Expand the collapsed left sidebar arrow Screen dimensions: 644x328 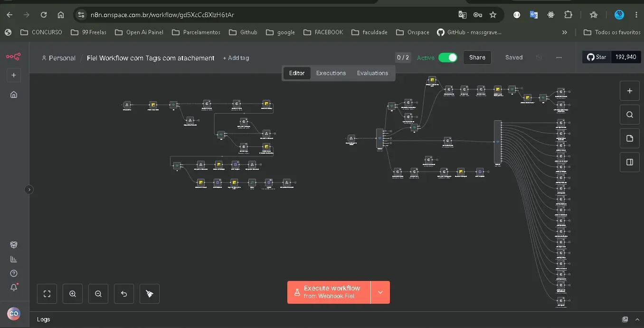pyautogui.click(x=29, y=189)
